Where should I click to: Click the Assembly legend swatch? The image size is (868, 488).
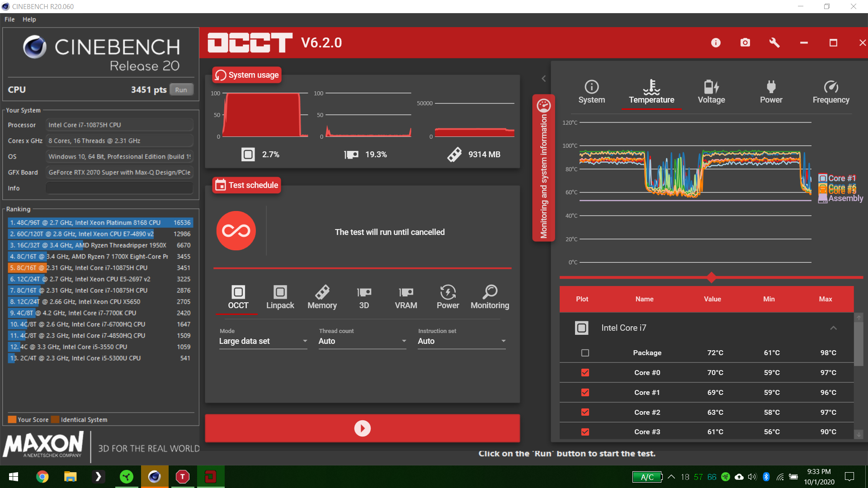click(823, 198)
